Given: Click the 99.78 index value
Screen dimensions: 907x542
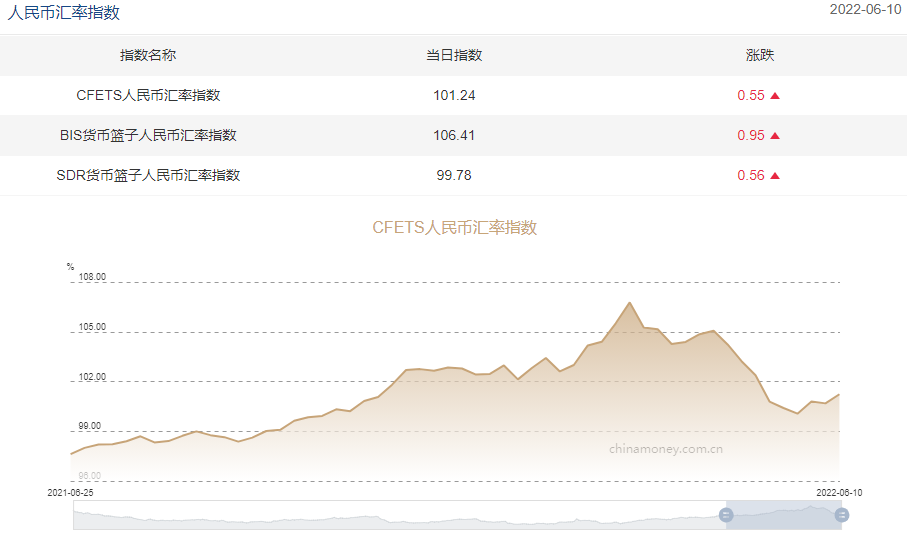Looking at the screenshot, I should pos(454,175).
